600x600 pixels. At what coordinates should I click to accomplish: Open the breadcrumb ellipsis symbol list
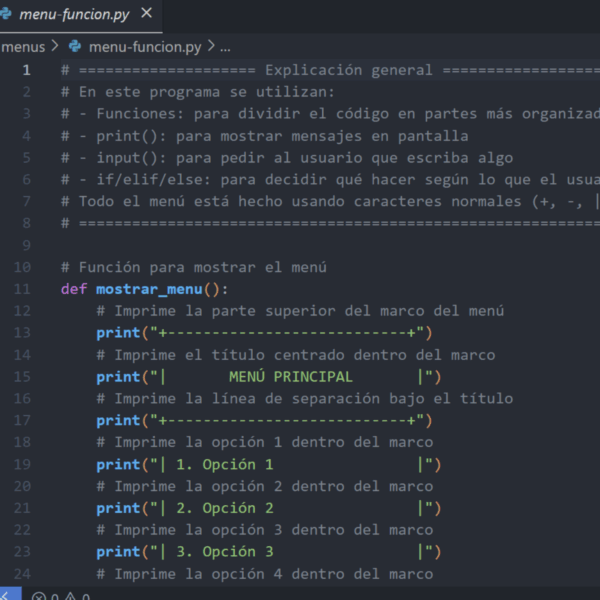click(x=225, y=47)
